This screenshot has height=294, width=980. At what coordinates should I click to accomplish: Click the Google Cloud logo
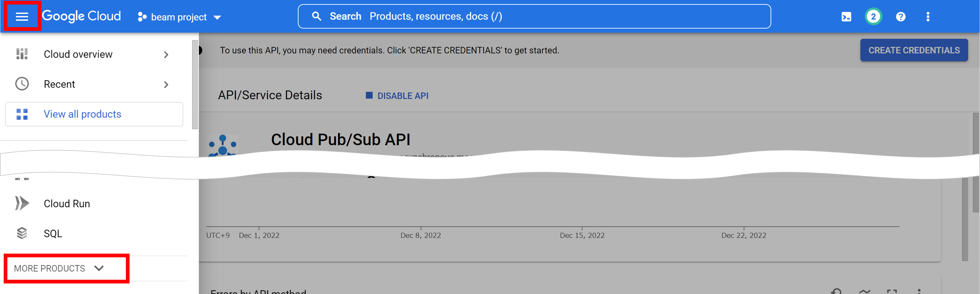[81, 16]
